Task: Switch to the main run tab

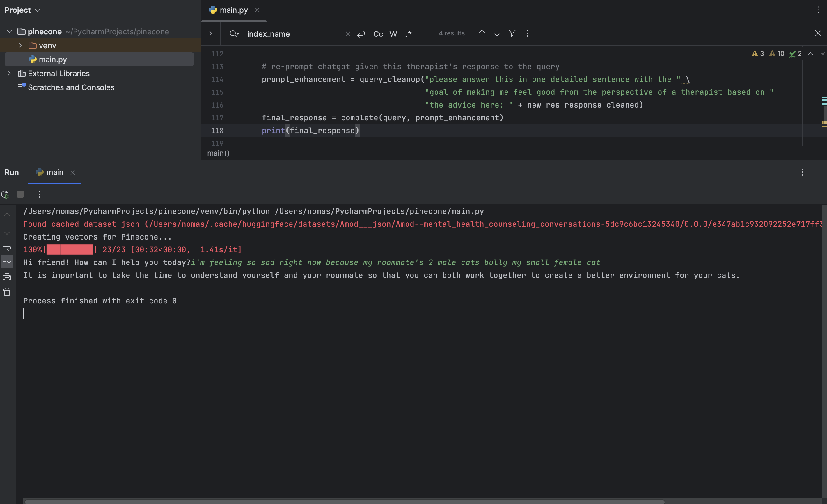Action: tap(54, 172)
